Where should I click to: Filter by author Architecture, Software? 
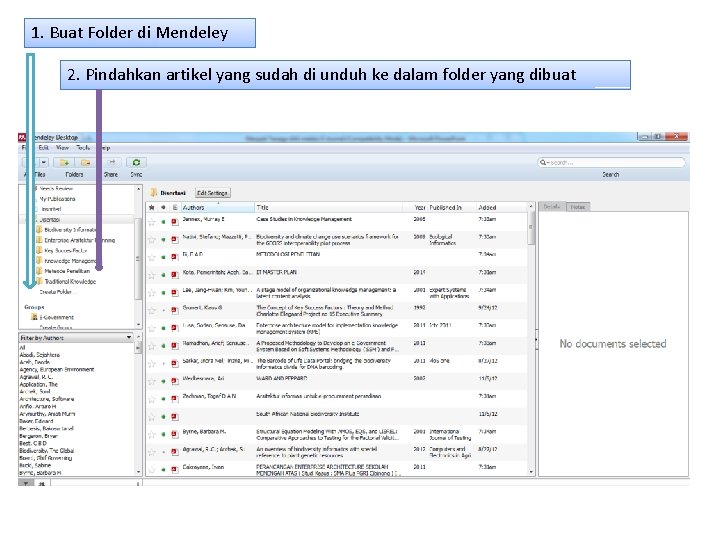(46, 399)
